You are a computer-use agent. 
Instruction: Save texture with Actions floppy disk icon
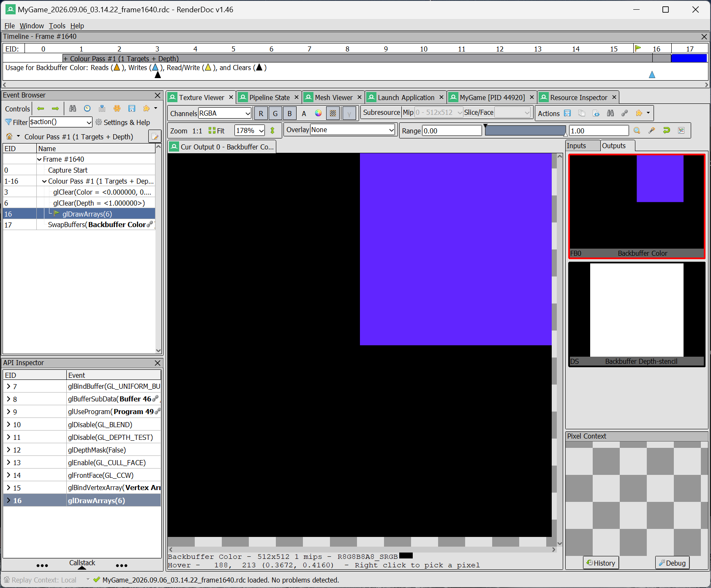tap(567, 113)
